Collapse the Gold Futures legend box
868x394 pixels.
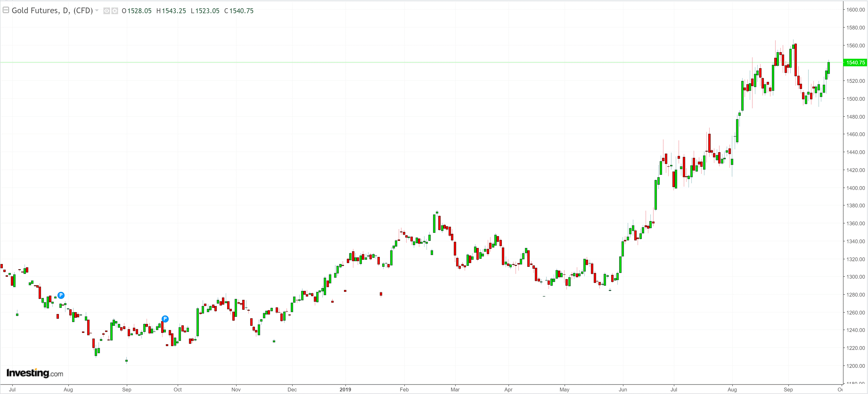pos(6,10)
